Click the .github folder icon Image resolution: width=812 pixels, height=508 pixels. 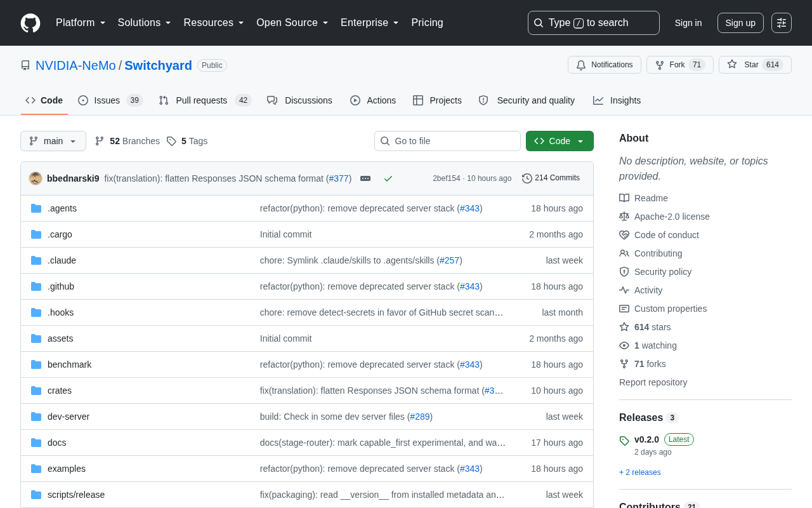pyautogui.click(x=36, y=286)
